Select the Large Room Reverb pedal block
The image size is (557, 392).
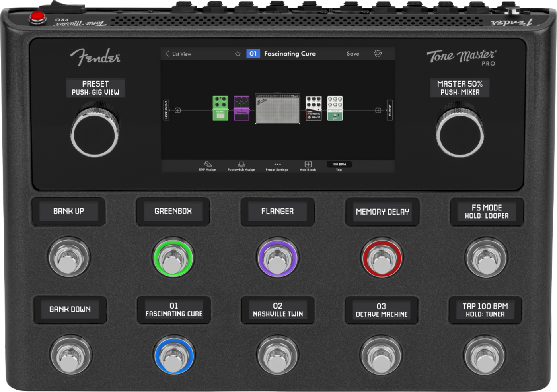click(x=335, y=108)
